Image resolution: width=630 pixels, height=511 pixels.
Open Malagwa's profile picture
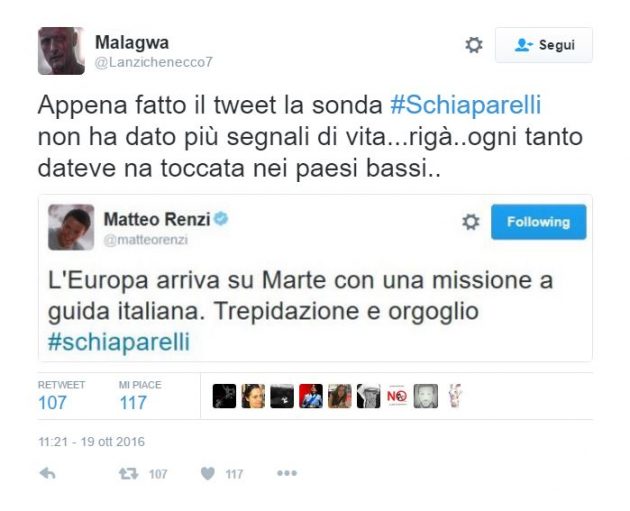[61, 51]
